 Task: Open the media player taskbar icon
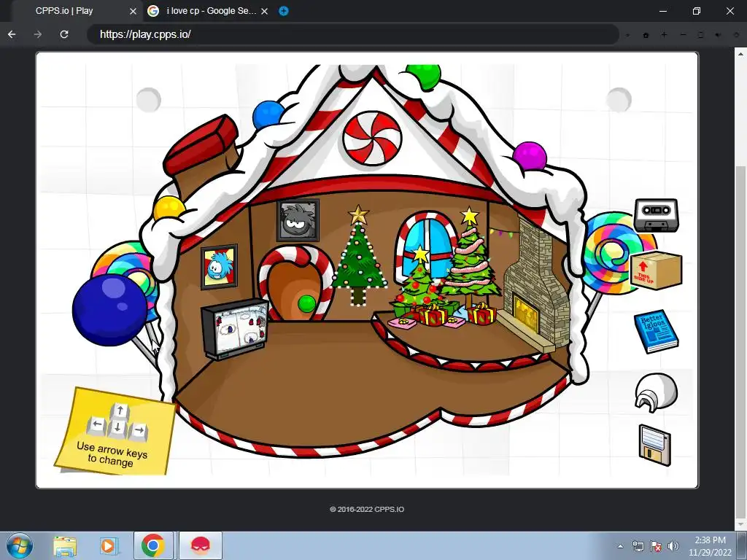pyautogui.click(x=108, y=546)
